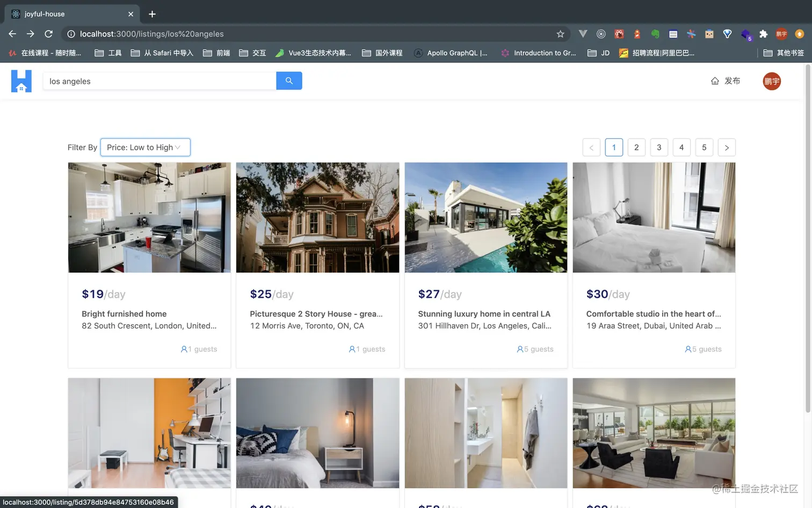Screen dimensions: 812x508
Task: Click the Chrome profile 鹏宇 avatar in toolbar
Action: tap(781, 34)
